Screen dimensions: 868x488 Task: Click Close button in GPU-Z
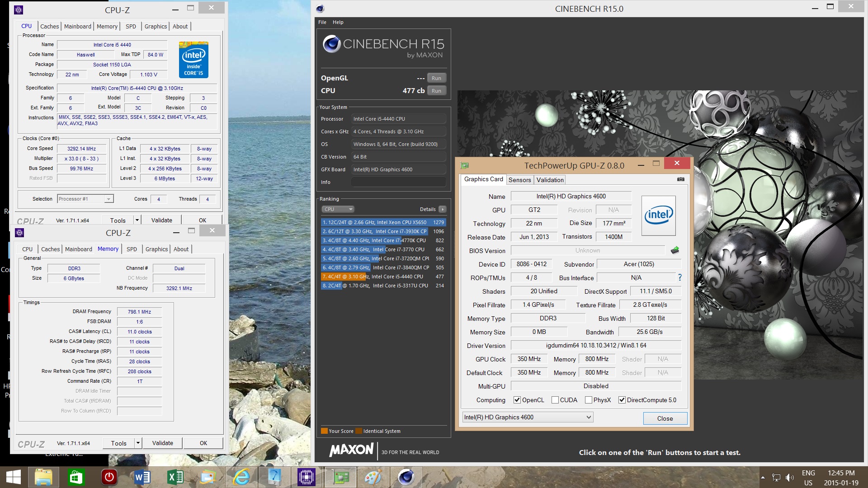665,418
